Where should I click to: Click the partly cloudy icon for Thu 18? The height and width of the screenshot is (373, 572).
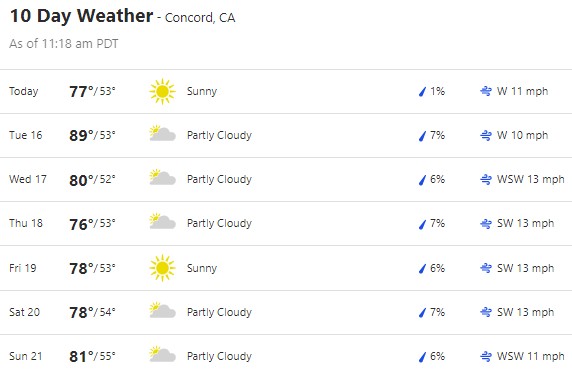click(x=162, y=222)
